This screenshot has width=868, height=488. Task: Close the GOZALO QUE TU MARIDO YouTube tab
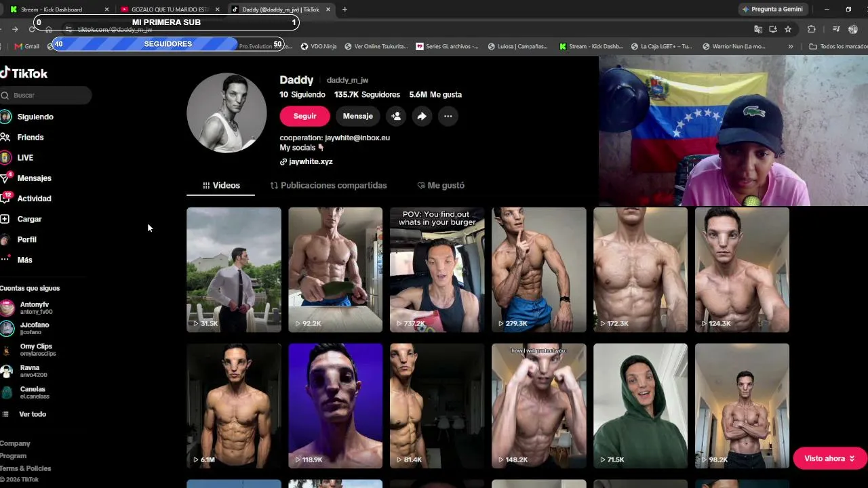coord(217,9)
